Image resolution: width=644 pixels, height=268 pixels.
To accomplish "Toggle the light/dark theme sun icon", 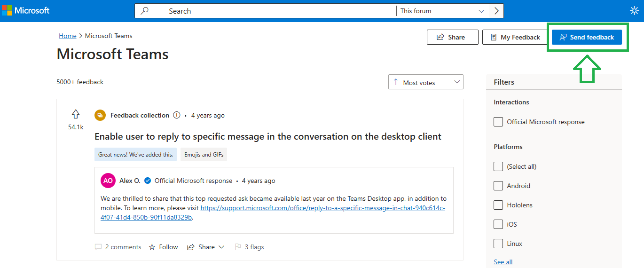I will (x=634, y=11).
